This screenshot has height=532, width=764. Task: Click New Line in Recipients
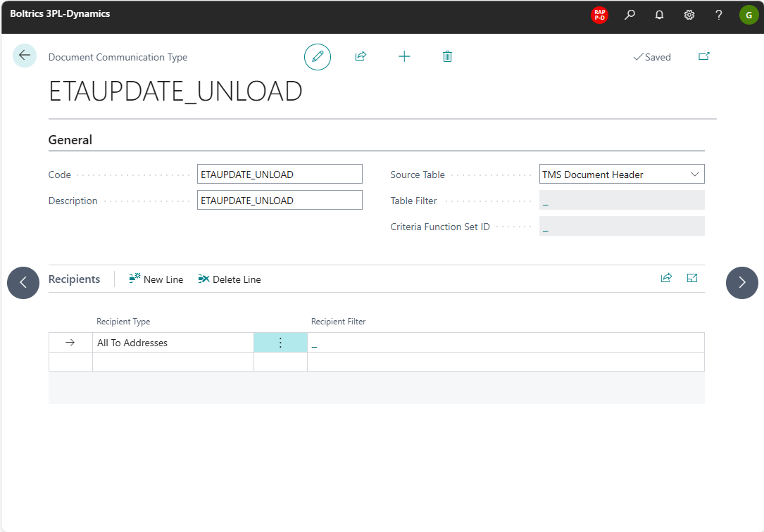[156, 279]
